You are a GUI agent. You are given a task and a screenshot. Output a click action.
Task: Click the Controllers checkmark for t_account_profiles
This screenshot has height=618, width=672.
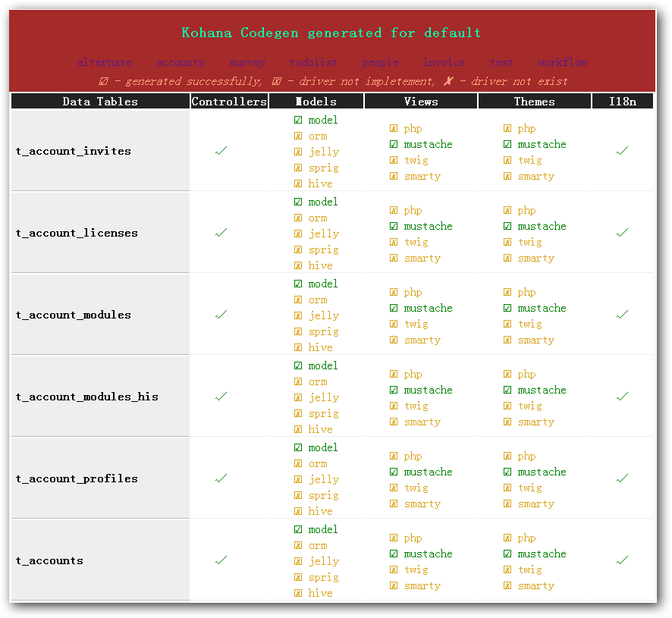[x=221, y=478]
